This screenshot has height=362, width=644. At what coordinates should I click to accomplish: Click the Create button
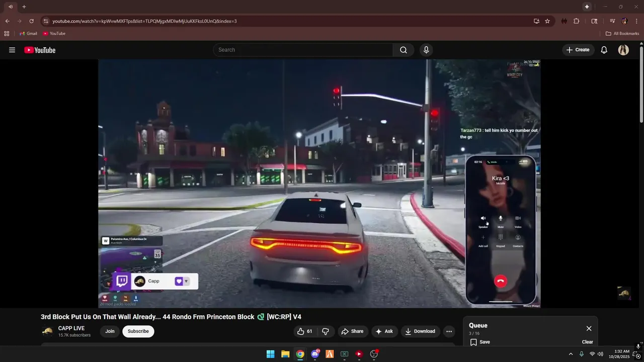click(578, 50)
